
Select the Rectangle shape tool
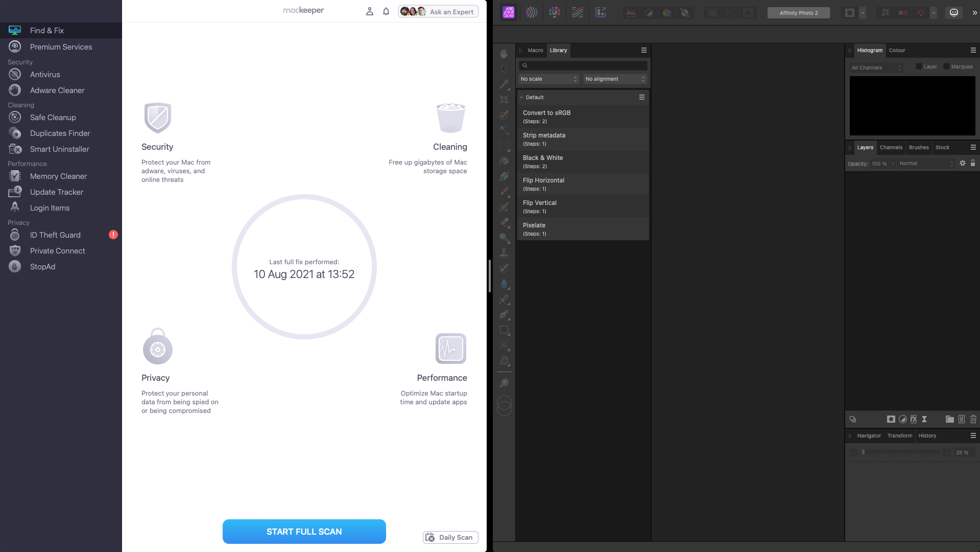(504, 330)
